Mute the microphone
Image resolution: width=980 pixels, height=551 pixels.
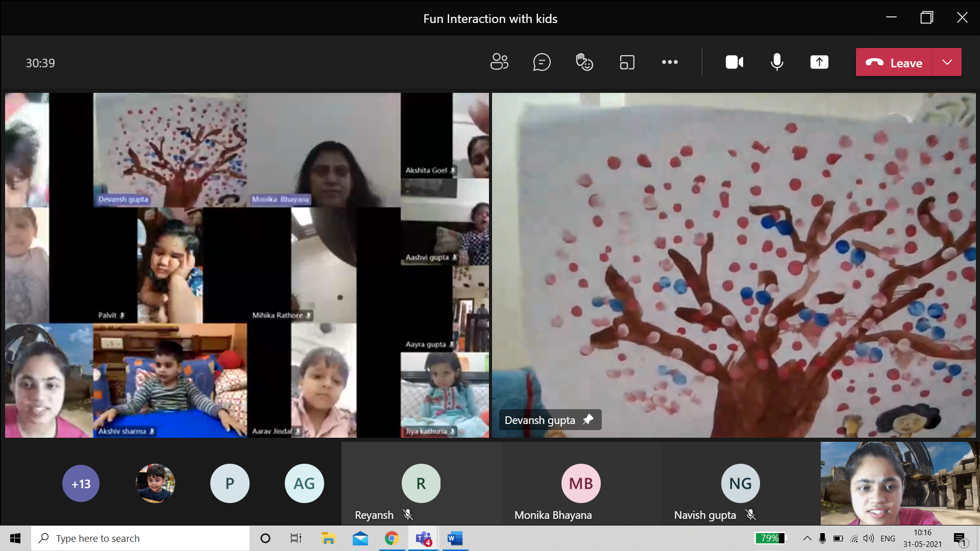pyautogui.click(x=777, y=62)
